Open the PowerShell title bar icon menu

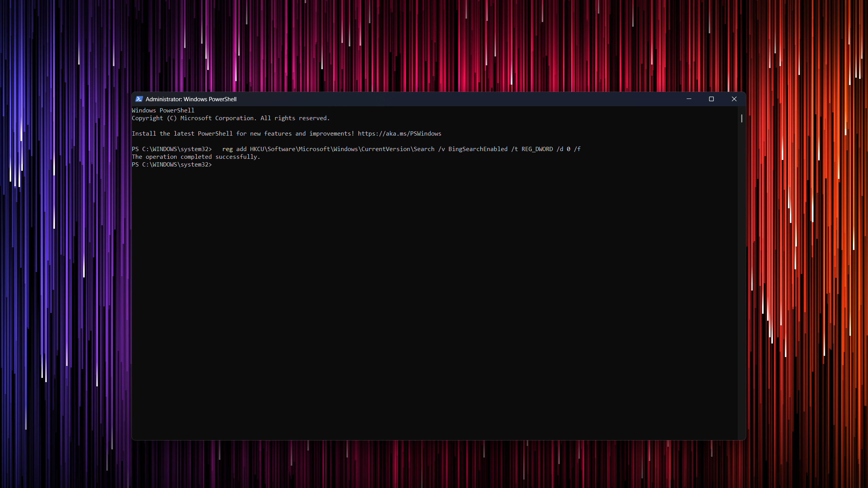pos(139,99)
